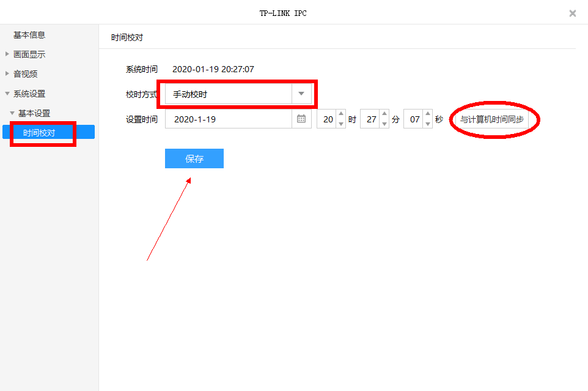
Task: Close the TP-LINK IPC window
Action: tap(572, 13)
